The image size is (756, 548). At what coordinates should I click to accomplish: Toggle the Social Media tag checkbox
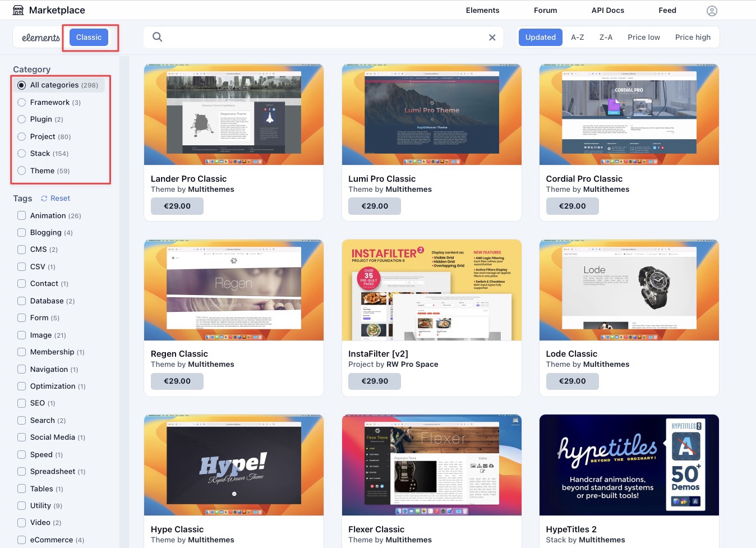click(22, 438)
